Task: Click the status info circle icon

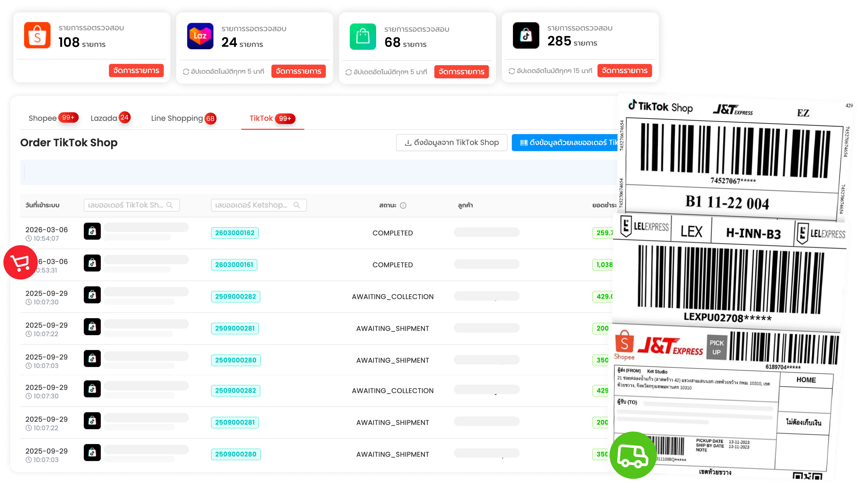Action: click(x=403, y=205)
